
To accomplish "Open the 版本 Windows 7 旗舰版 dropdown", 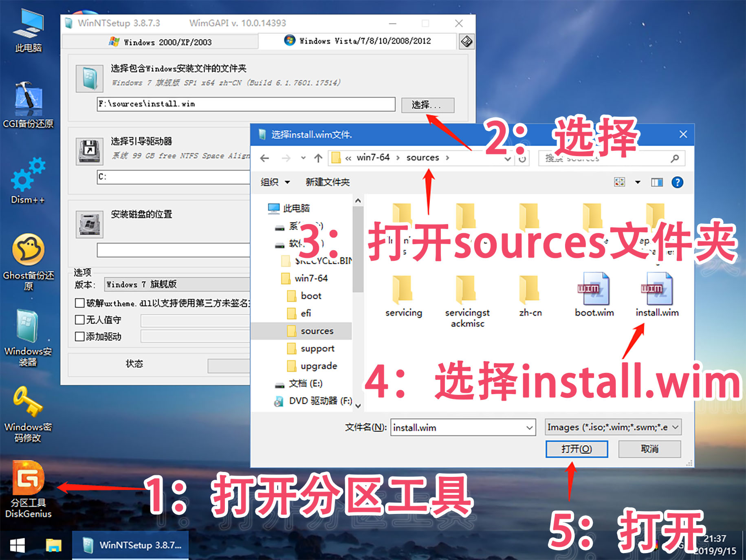I will coord(177,284).
